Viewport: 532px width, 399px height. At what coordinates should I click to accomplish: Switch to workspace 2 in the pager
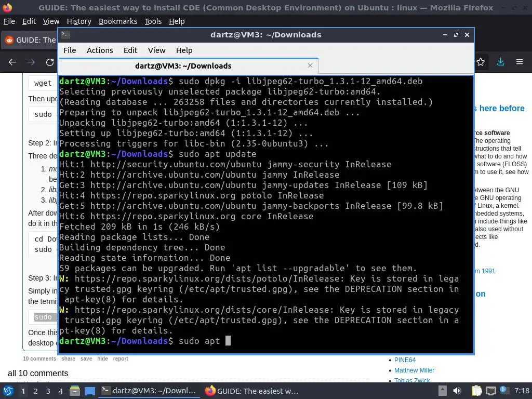click(36, 391)
